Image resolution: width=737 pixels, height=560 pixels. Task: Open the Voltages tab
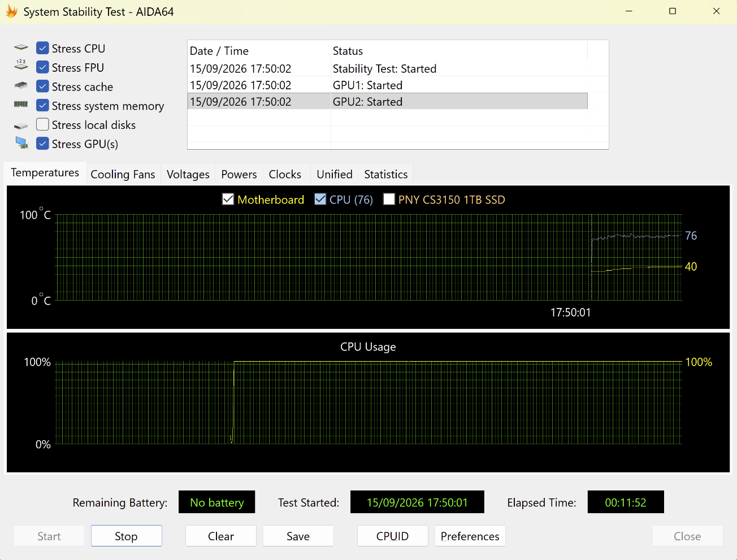coord(188,174)
